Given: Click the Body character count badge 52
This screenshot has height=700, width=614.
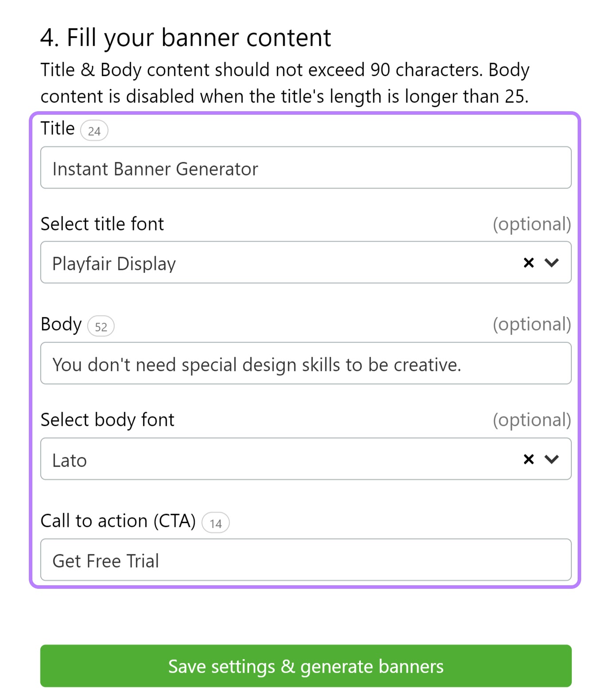Looking at the screenshot, I should [x=101, y=327].
